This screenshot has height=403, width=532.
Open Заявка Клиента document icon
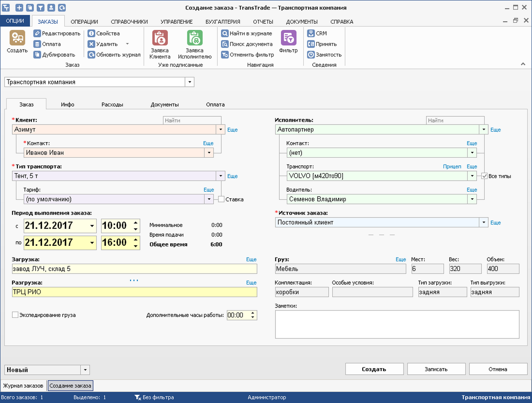[160, 38]
